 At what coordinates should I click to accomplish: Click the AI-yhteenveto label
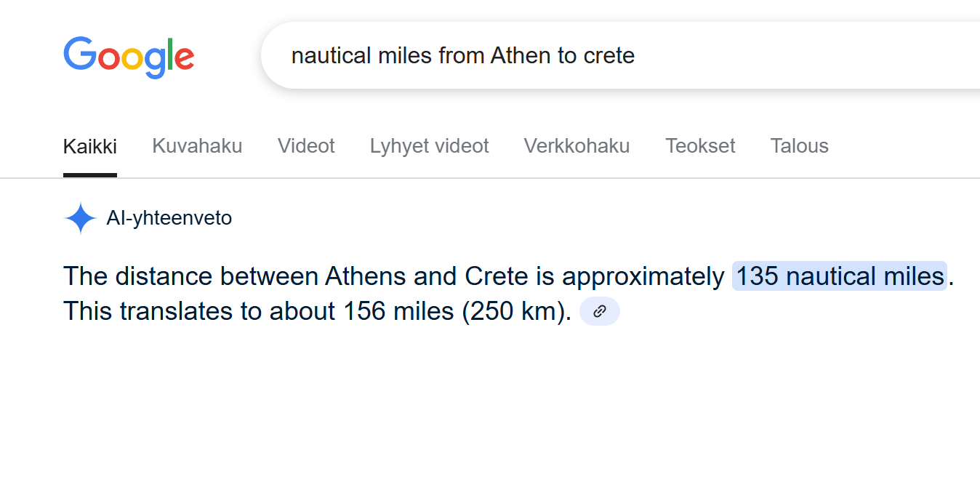pyautogui.click(x=169, y=218)
